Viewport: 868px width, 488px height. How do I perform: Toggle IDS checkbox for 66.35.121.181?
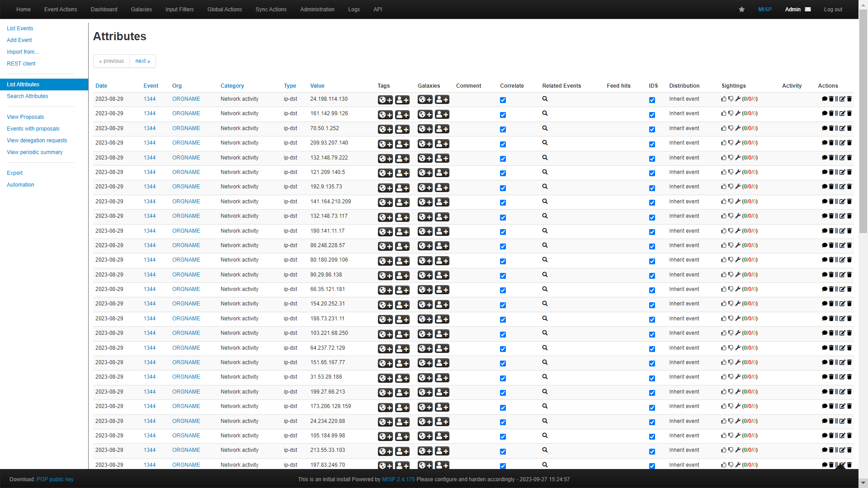click(x=652, y=291)
